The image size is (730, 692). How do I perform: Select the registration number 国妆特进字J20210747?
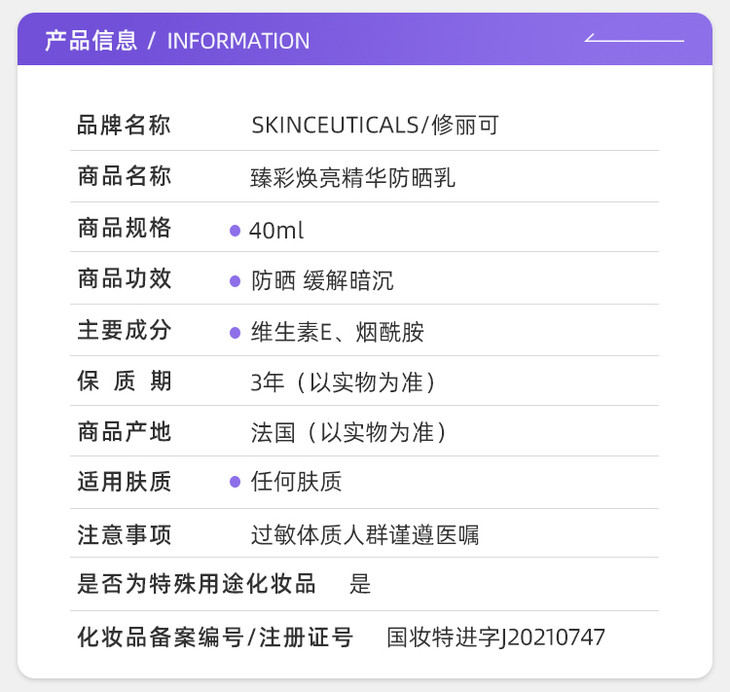click(x=496, y=638)
